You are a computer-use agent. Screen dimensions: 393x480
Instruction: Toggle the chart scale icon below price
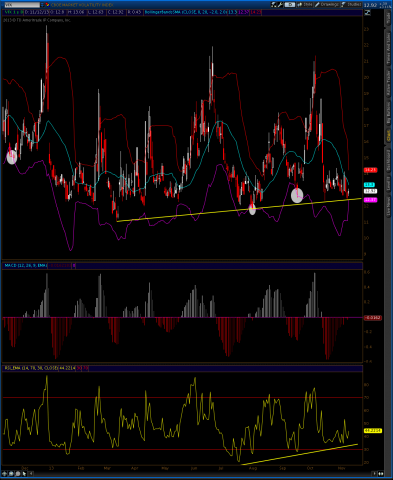[x=367, y=12]
